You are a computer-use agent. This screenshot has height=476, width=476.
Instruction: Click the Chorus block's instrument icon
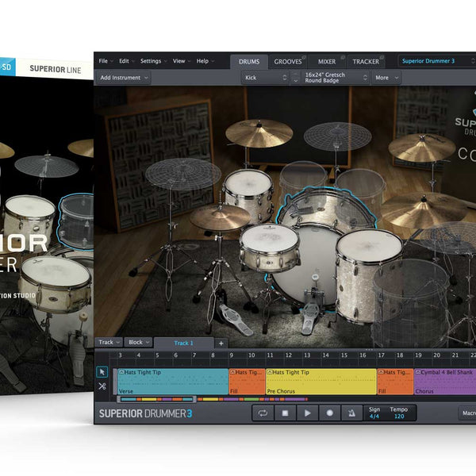coord(418,372)
